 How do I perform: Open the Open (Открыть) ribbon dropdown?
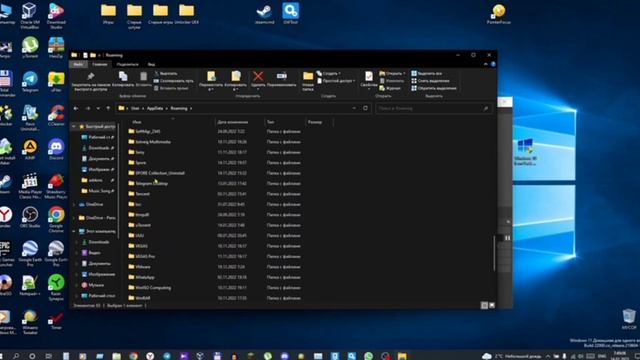tap(393, 73)
